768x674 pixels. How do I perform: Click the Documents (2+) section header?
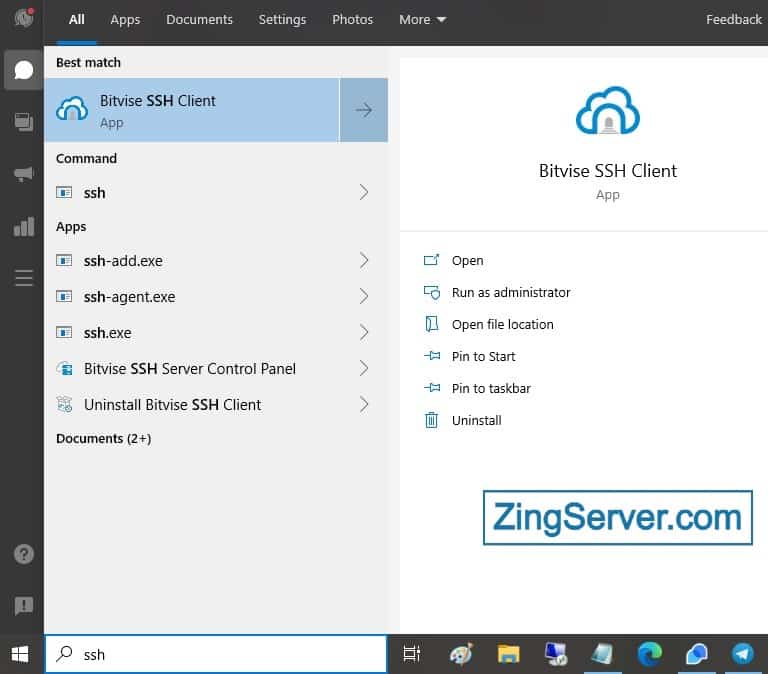[x=103, y=438]
